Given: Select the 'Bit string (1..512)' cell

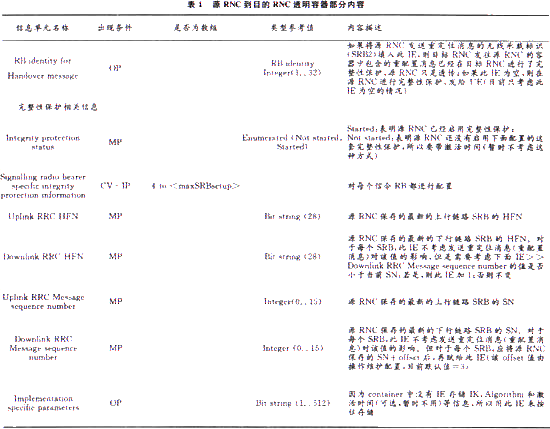Looking at the screenshot, I should point(293,403).
